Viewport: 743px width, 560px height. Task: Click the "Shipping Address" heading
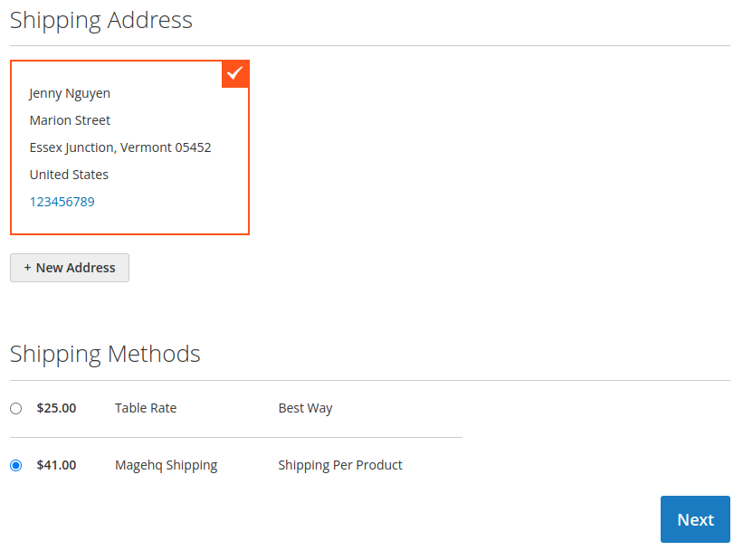point(101,21)
